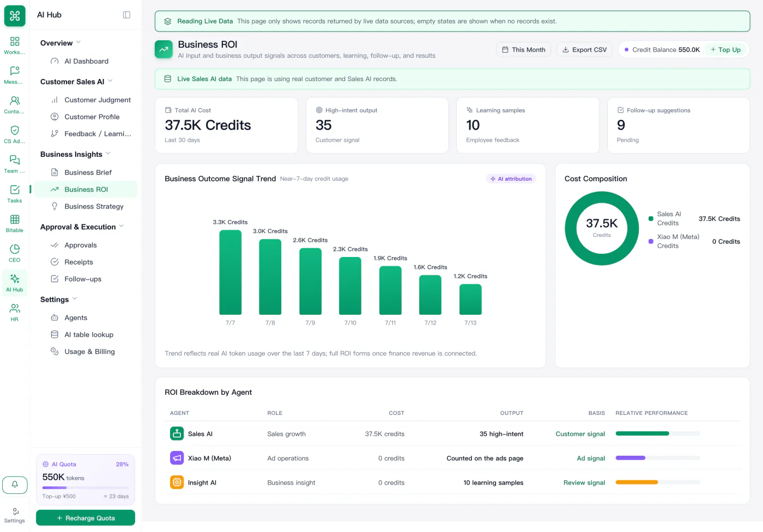763x532 pixels.
Task: Open Bitable grid icon
Action: click(x=15, y=224)
